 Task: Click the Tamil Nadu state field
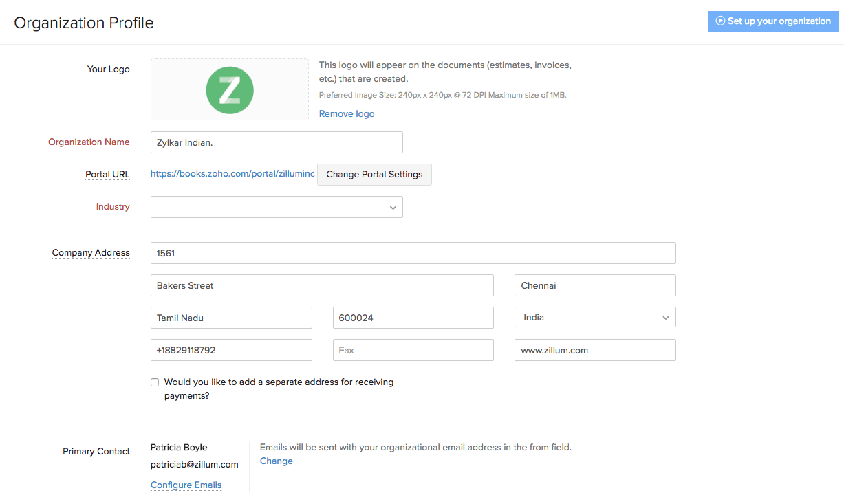[231, 318]
